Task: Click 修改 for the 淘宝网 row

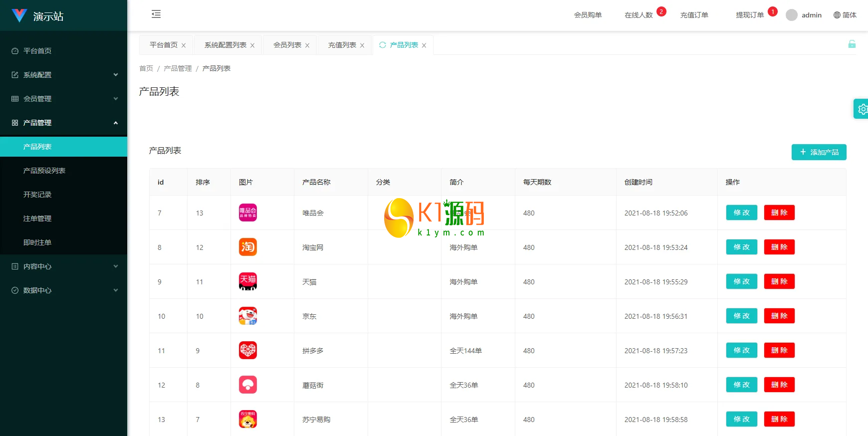Action: tap(741, 247)
